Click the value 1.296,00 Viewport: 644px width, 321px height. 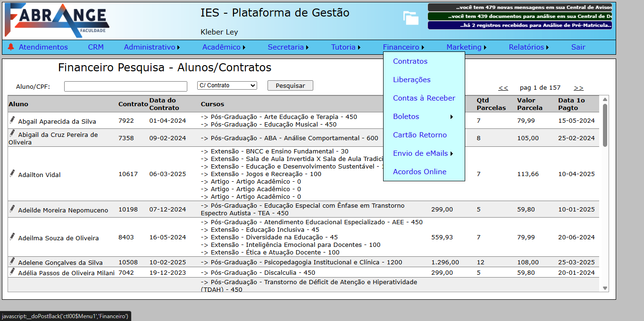tap(445, 262)
